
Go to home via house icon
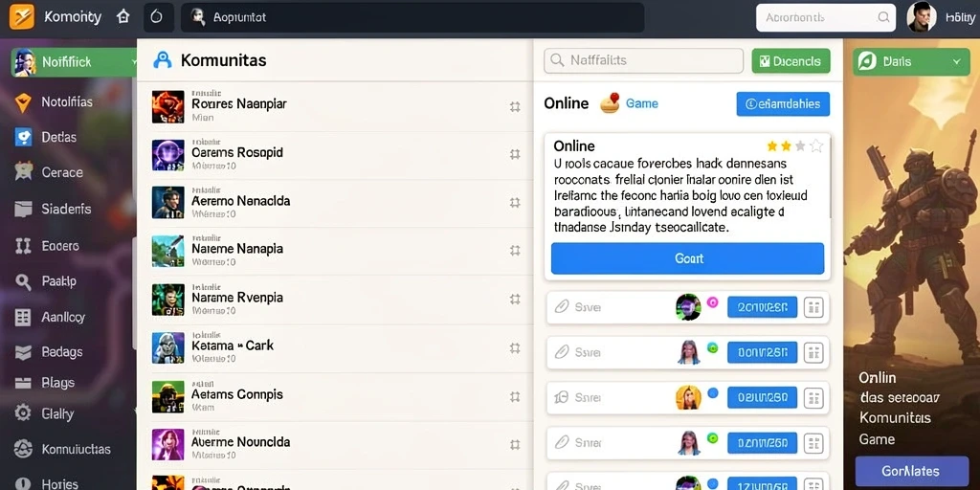pos(123,17)
